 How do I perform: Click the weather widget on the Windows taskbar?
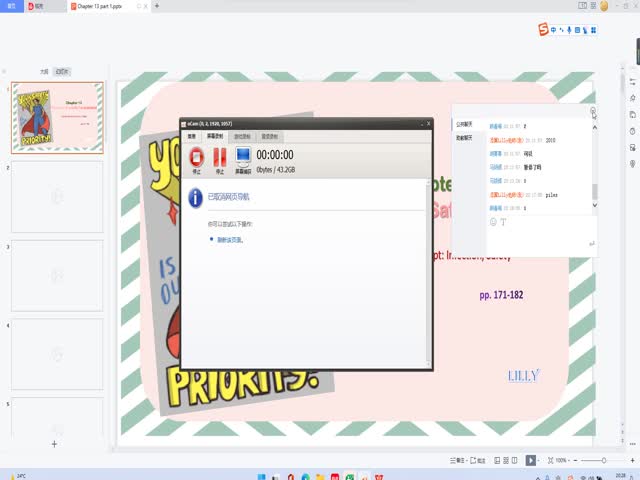[x=18, y=476]
